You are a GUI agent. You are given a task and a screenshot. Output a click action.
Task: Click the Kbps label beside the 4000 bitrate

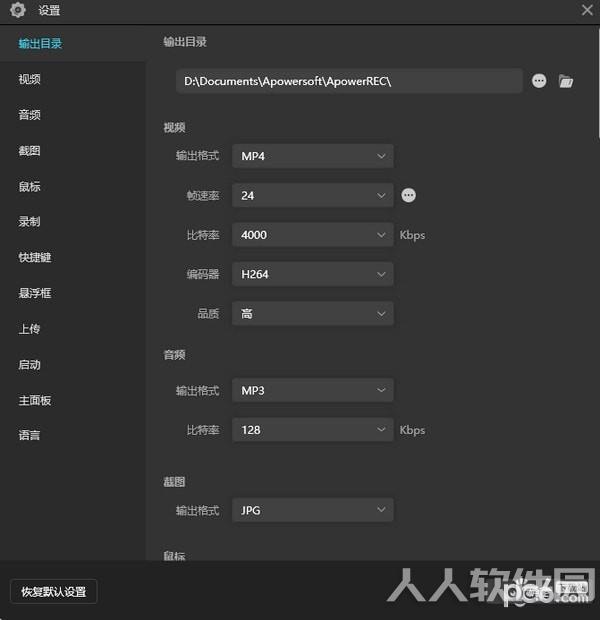point(412,235)
